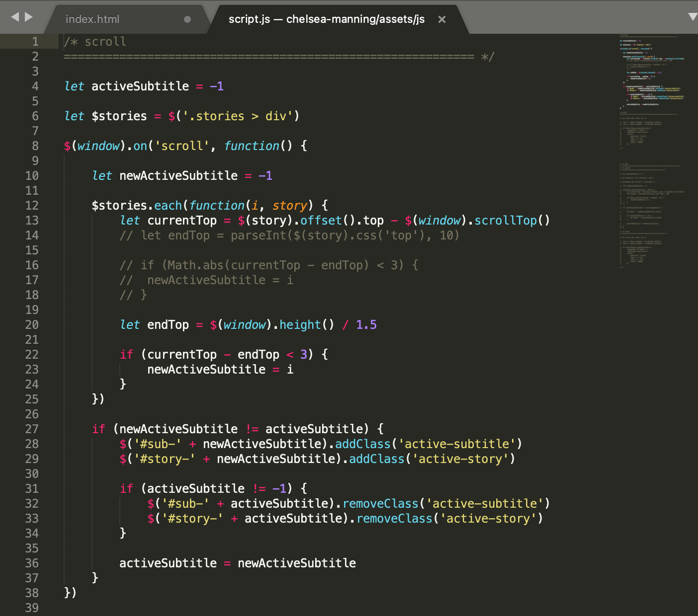Click the value 1.5 on line 20

[x=366, y=325]
